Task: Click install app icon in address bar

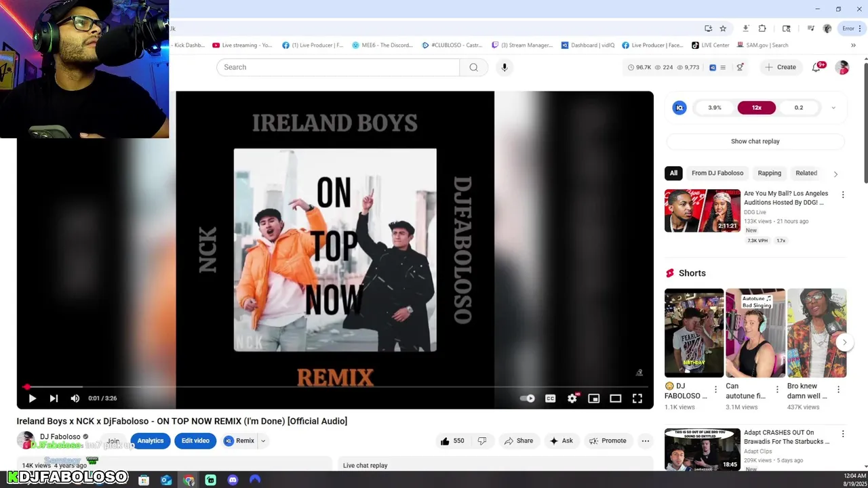Action: [x=708, y=28]
